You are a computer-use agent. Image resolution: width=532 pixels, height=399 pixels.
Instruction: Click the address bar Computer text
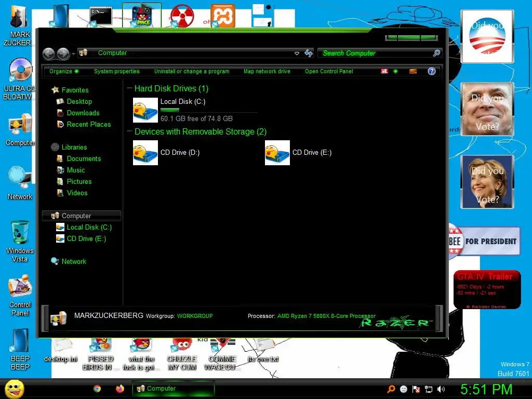(x=112, y=53)
